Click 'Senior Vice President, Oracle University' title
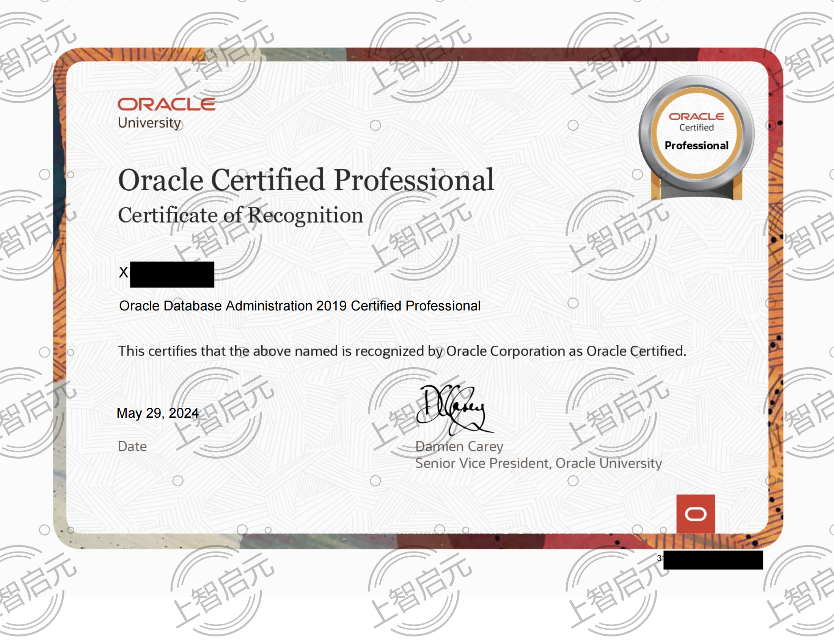834x644 pixels. pyautogui.click(x=539, y=463)
